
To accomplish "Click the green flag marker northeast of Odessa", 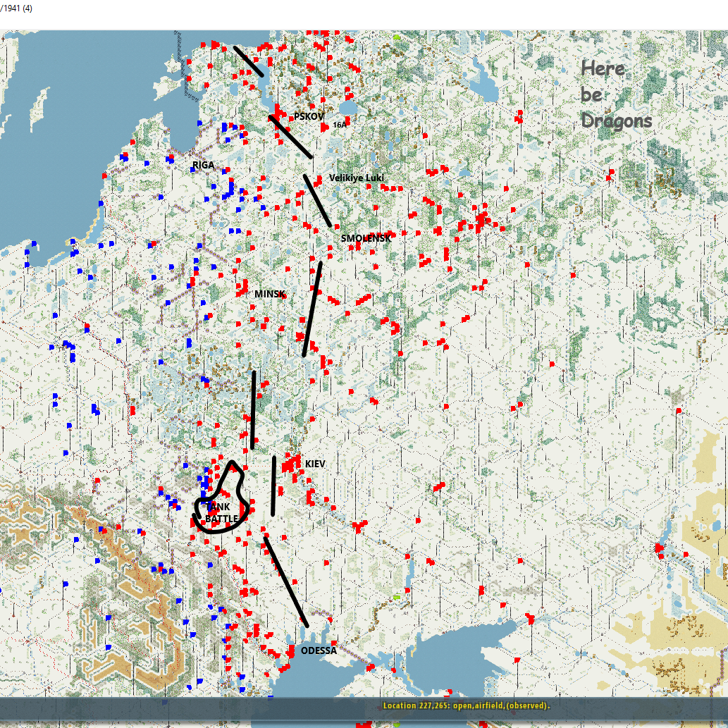I will (x=397, y=597).
